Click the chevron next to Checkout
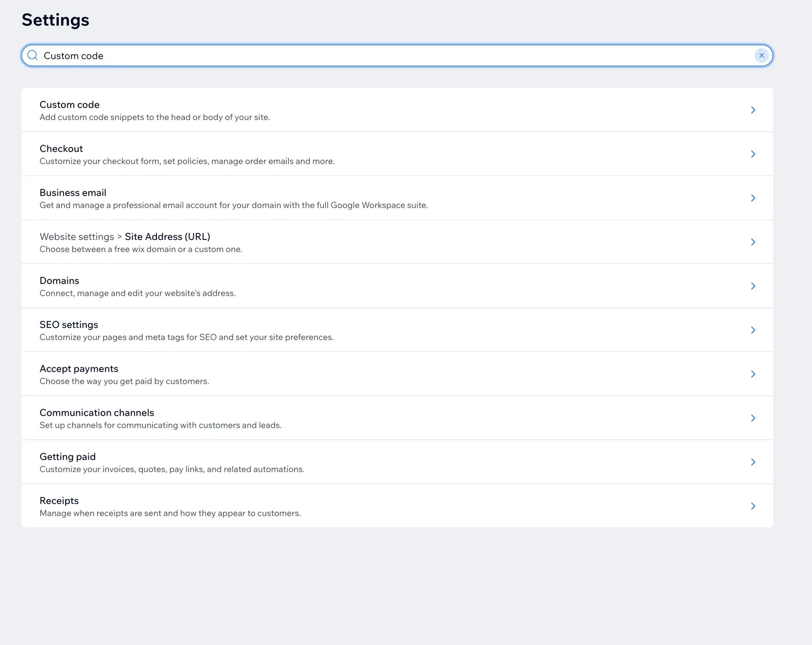Screen dimensions: 812x645 click(x=753, y=154)
